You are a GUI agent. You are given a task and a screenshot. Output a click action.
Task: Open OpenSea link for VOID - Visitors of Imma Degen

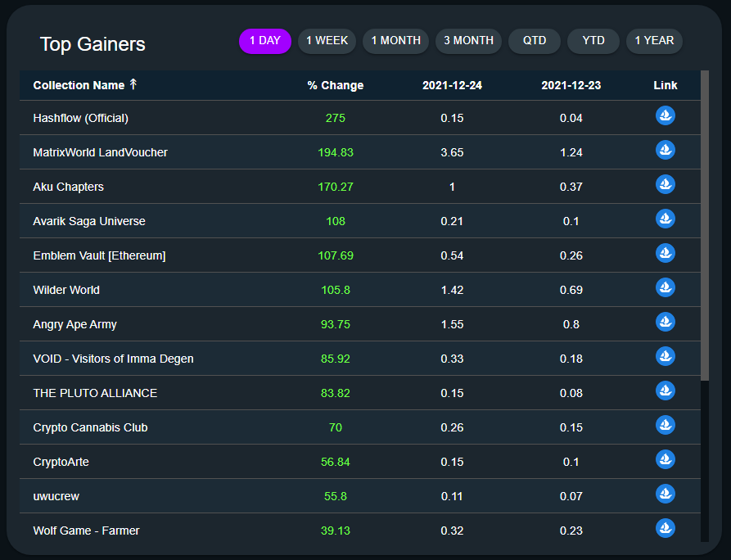(x=666, y=356)
